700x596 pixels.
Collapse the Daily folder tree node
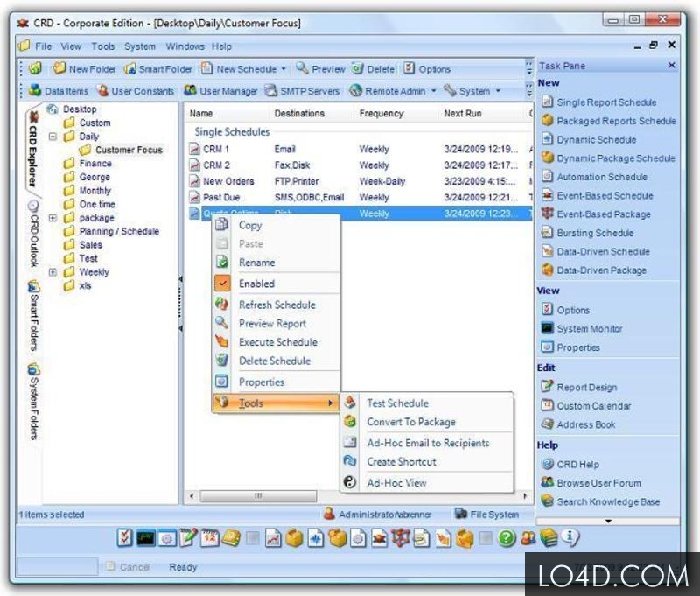pos(52,137)
